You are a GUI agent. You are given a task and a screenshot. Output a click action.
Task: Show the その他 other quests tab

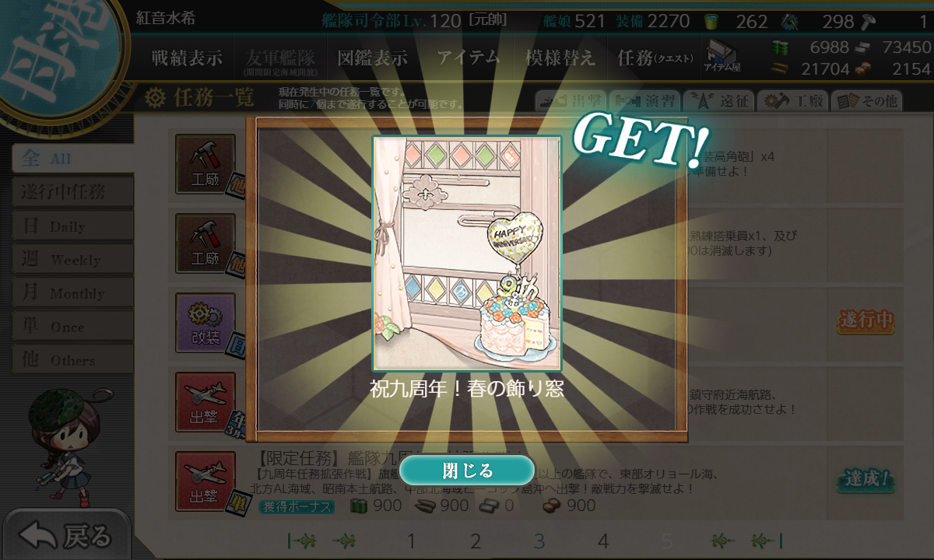coord(866,101)
